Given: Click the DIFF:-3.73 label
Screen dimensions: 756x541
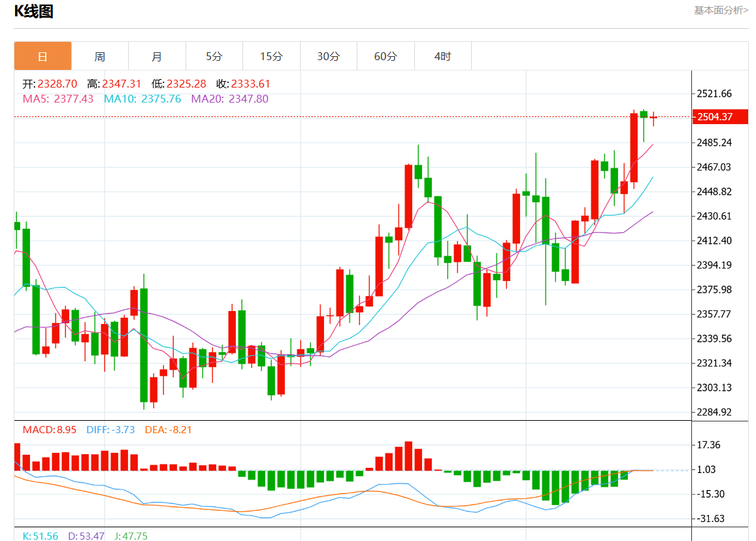Looking at the screenshot, I should 110,430.
